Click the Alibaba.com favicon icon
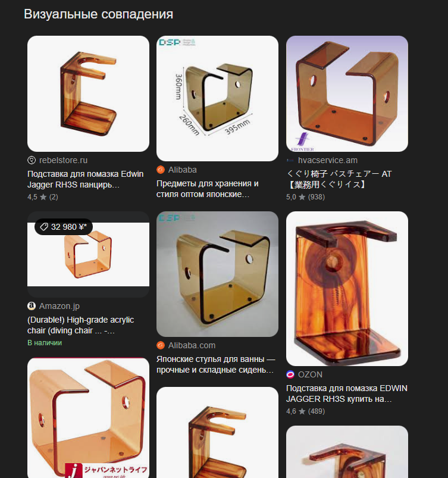Viewport: 448px width, 478px height. [161, 345]
